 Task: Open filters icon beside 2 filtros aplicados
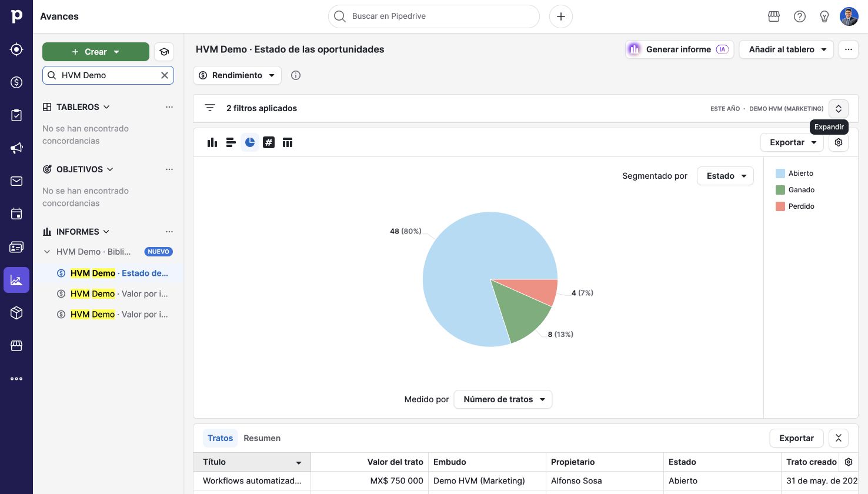coord(210,108)
